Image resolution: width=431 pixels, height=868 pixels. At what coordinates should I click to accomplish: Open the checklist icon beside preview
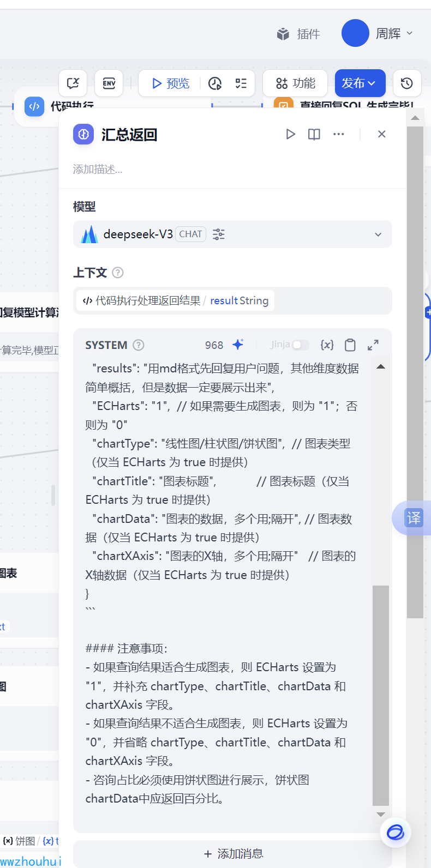click(x=241, y=83)
